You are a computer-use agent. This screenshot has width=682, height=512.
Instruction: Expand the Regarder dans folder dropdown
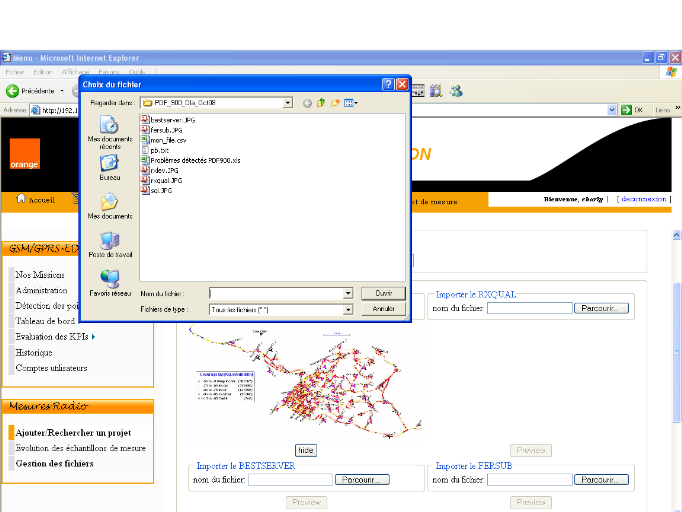pos(288,103)
